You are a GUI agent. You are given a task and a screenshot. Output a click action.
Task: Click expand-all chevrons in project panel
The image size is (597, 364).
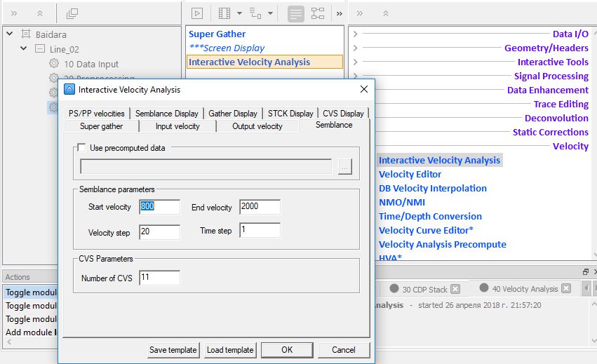click(x=14, y=14)
